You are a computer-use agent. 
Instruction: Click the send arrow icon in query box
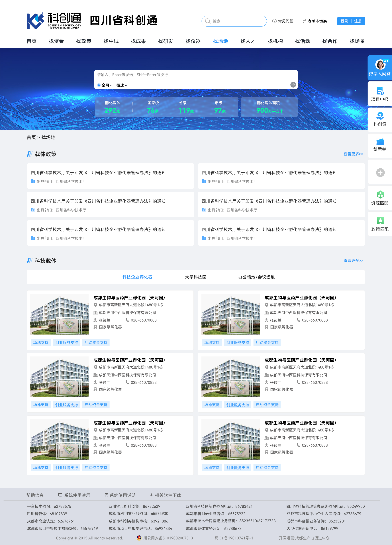coord(293,85)
